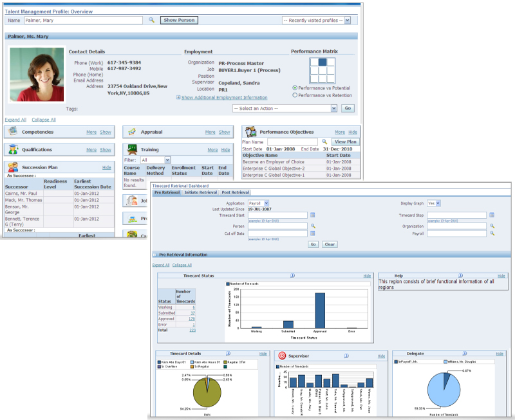This screenshot has height=420, width=515.
Task: Switch to the Post Retrieval tab
Action: [x=236, y=191]
